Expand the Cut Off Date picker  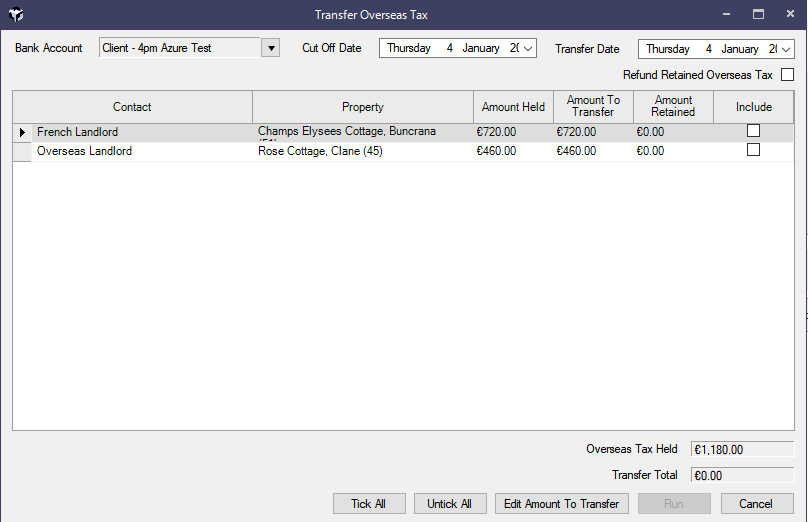pyautogui.click(x=529, y=48)
